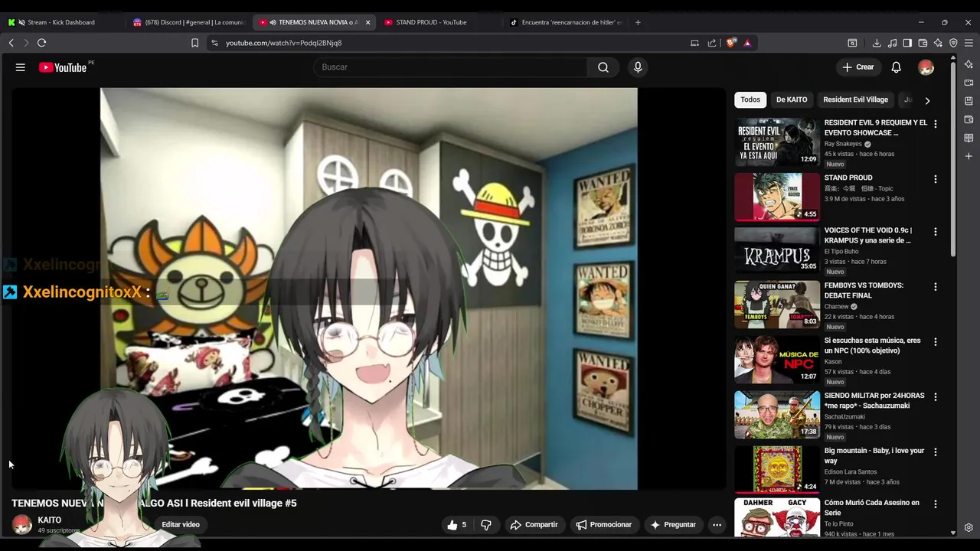
Task: Open options for VOICES OF THE VOID video
Action: 935,231
